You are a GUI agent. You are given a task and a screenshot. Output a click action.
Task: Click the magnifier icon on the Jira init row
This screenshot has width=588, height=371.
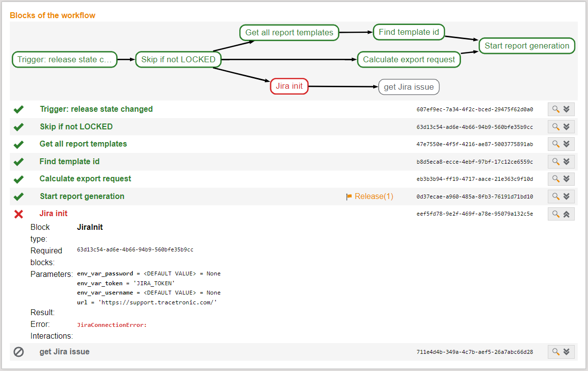point(556,214)
